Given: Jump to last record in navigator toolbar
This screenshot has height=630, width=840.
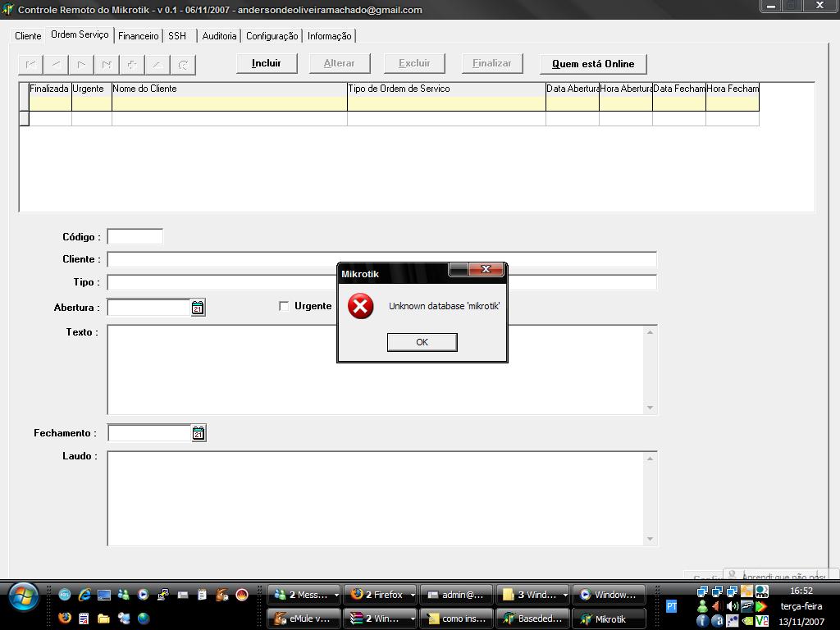Looking at the screenshot, I should click(x=107, y=65).
